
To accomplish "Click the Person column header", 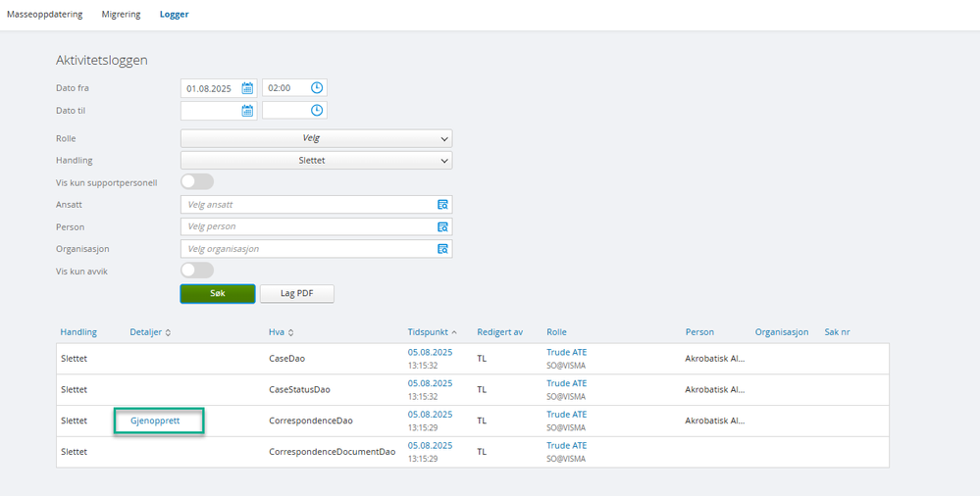I will tap(699, 332).
